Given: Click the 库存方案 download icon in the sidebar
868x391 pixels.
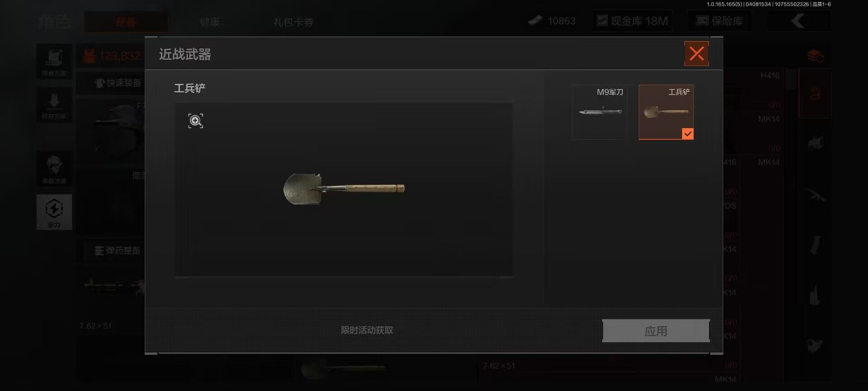Looking at the screenshot, I should [54, 105].
